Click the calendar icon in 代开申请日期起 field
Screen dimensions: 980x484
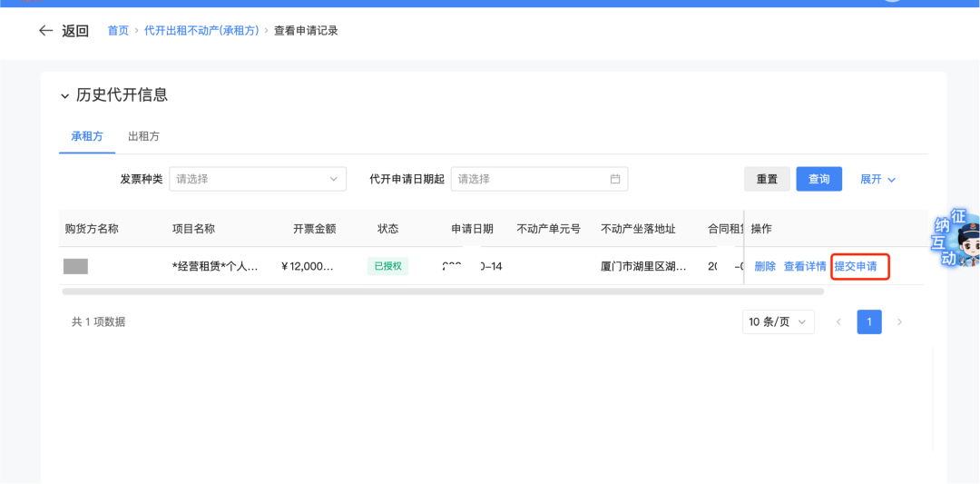pyautogui.click(x=615, y=179)
